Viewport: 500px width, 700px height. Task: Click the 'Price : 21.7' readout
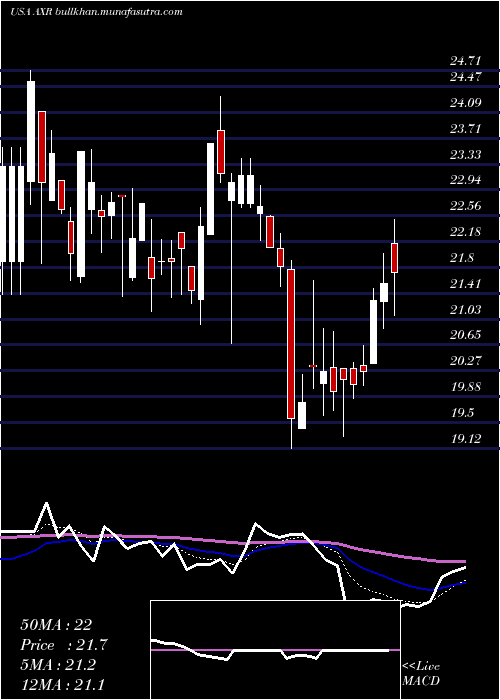pos(64,645)
